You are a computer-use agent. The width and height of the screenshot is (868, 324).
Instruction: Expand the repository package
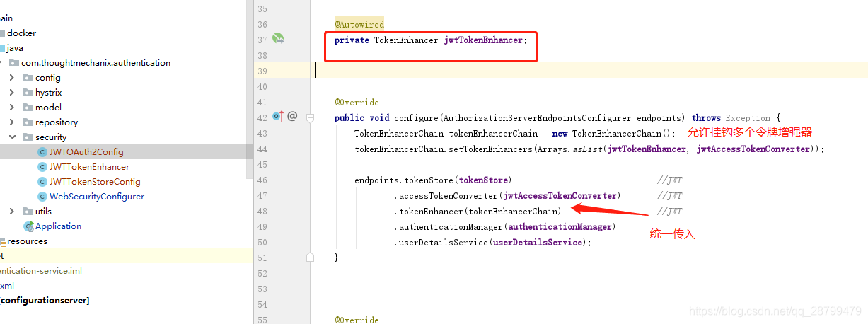[x=12, y=122]
